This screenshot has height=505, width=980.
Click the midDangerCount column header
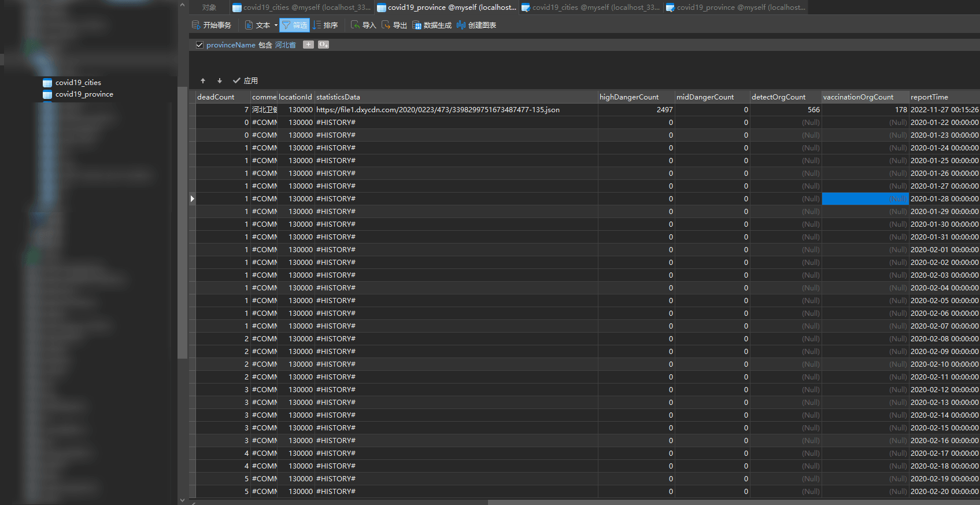[712, 97]
